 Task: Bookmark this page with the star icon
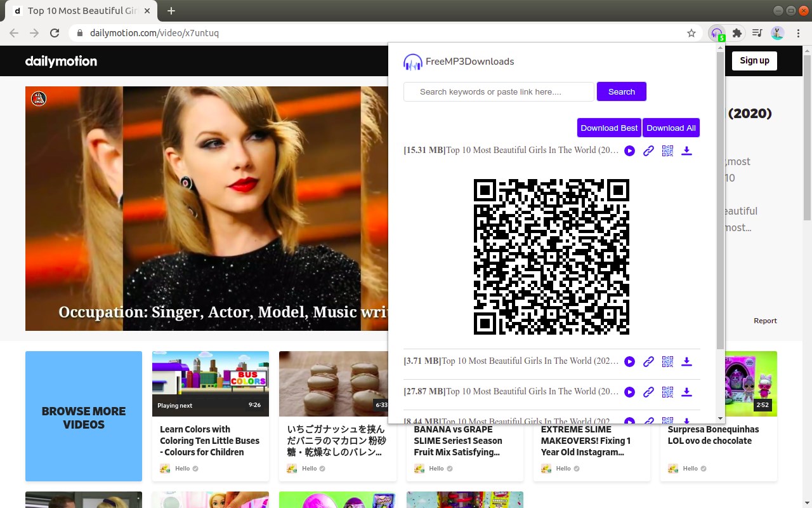pos(691,33)
